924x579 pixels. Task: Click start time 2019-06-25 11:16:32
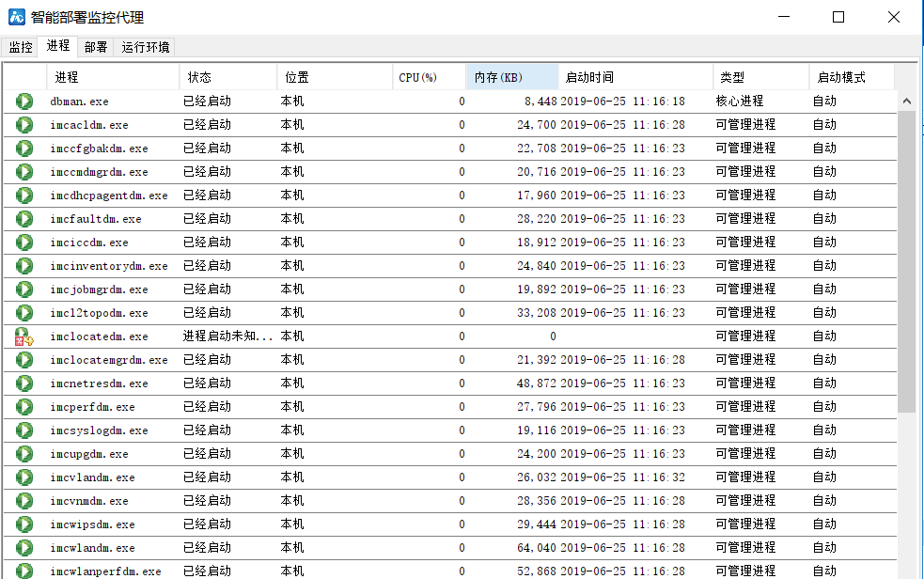point(623,477)
